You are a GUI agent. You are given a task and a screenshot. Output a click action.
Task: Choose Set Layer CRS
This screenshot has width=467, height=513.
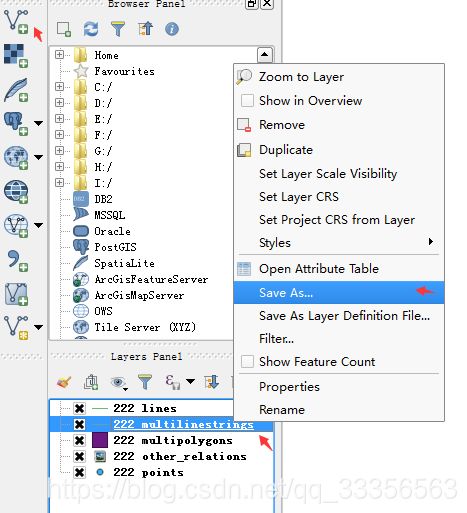point(339,197)
